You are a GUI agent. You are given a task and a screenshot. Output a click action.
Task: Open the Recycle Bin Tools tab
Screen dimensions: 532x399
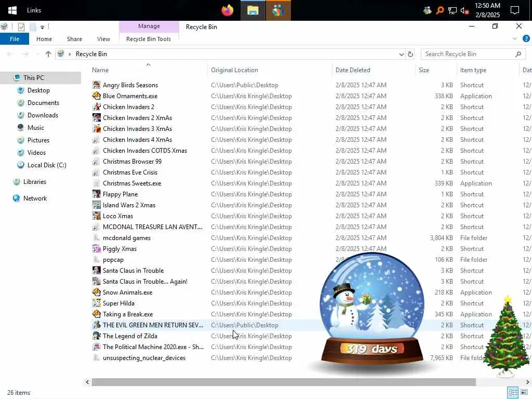[x=149, y=39]
